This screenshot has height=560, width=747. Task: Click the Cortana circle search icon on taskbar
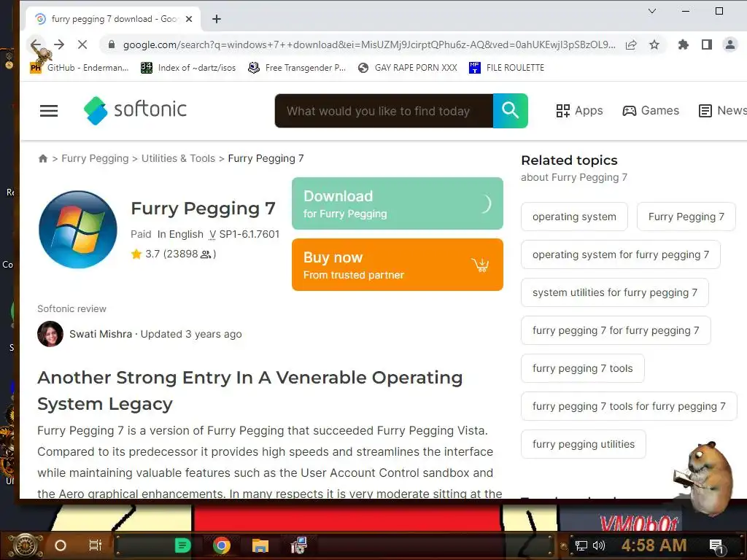tap(61, 545)
